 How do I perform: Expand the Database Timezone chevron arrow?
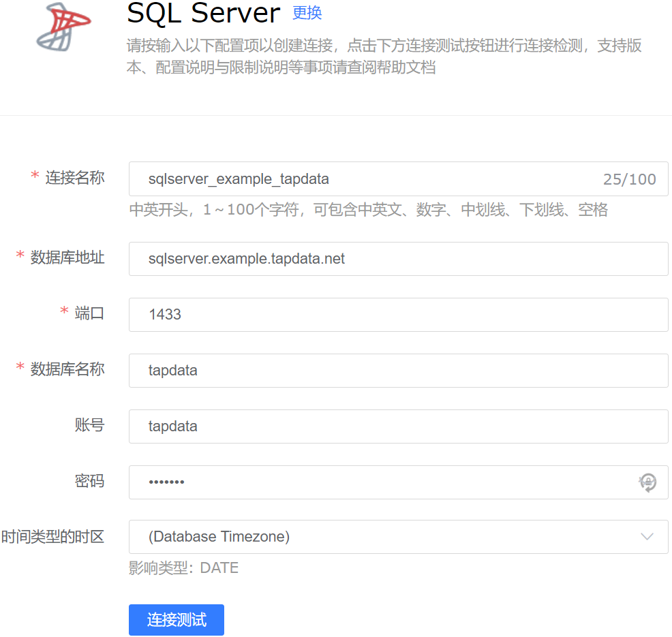(x=647, y=537)
